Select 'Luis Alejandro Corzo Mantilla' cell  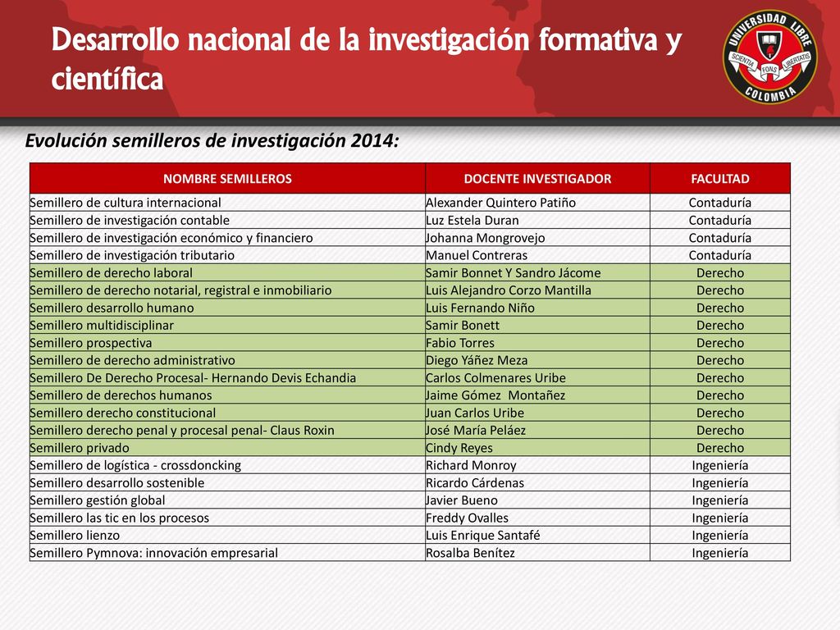pyautogui.click(x=538, y=290)
